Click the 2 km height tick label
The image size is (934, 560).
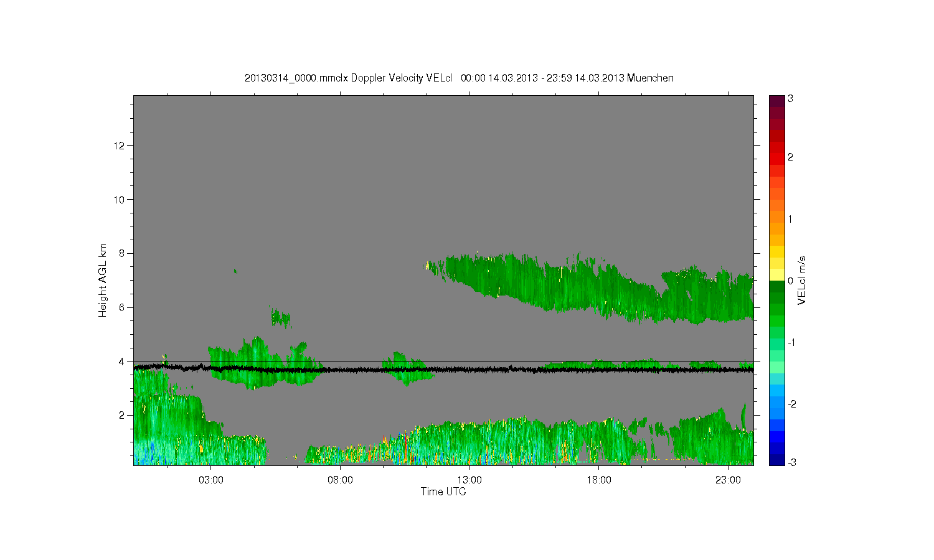point(122,415)
